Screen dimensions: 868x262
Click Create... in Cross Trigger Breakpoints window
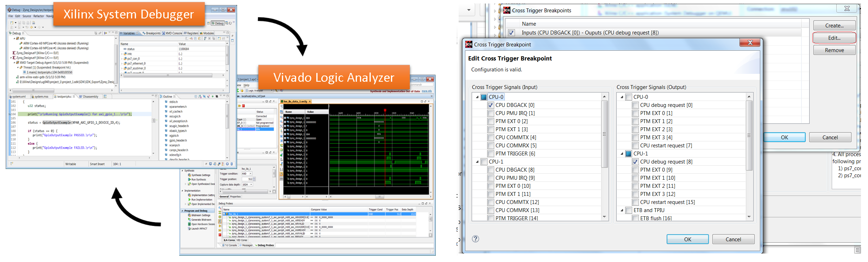pyautogui.click(x=834, y=25)
